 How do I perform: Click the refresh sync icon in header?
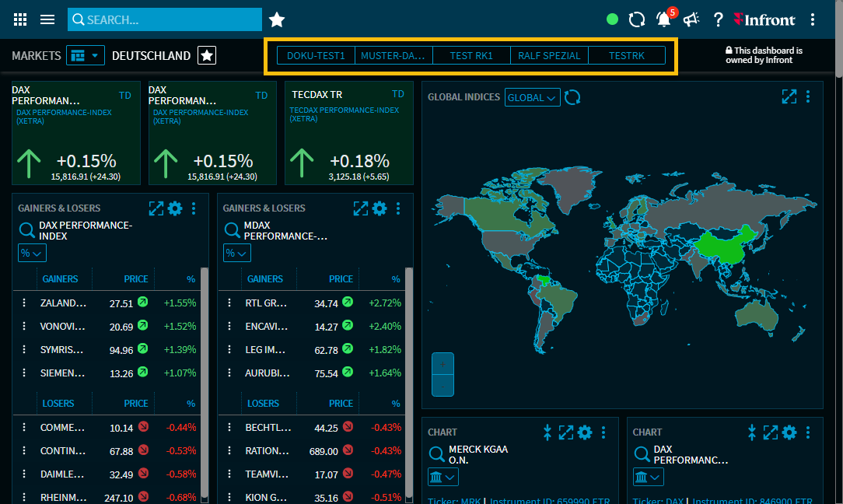click(637, 19)
